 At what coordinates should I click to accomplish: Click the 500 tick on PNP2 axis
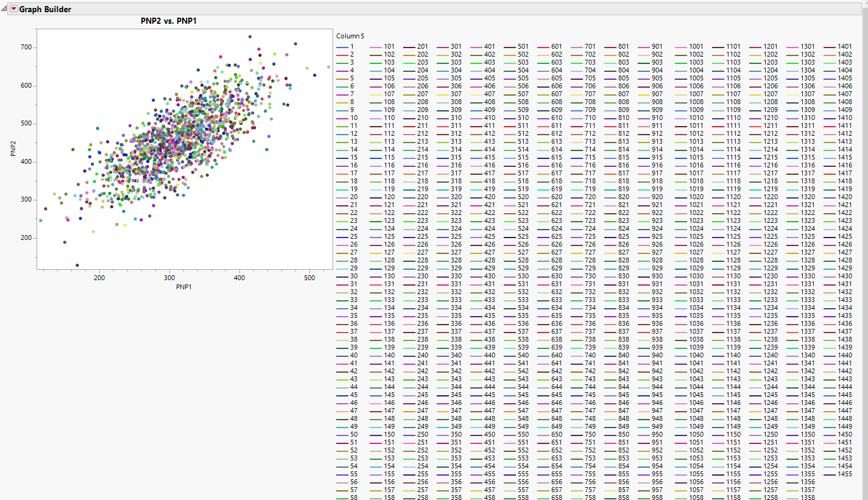[x=26, y=124]
